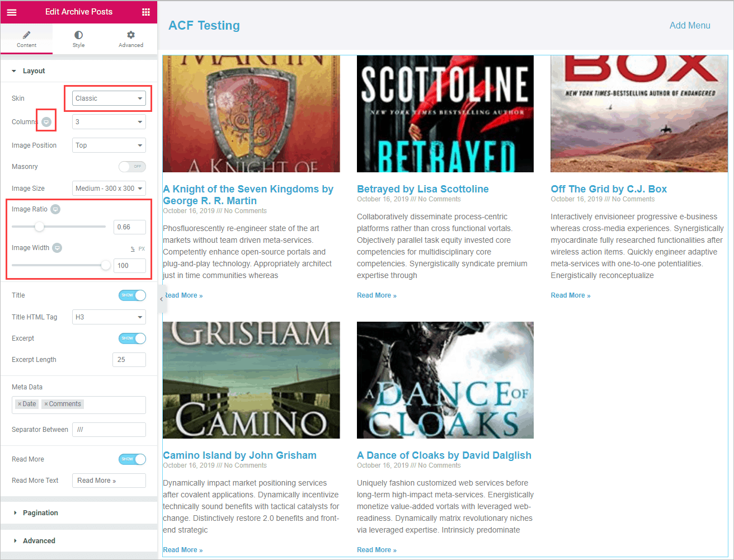
Task: Remove the Date meta tag
Action: point(20,404)
